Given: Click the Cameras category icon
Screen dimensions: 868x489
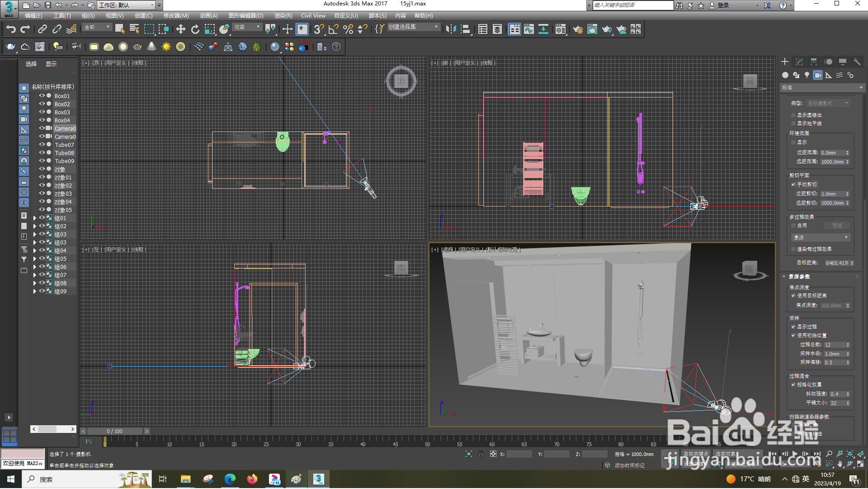Looking at the screenshot, I should [817, 75].
